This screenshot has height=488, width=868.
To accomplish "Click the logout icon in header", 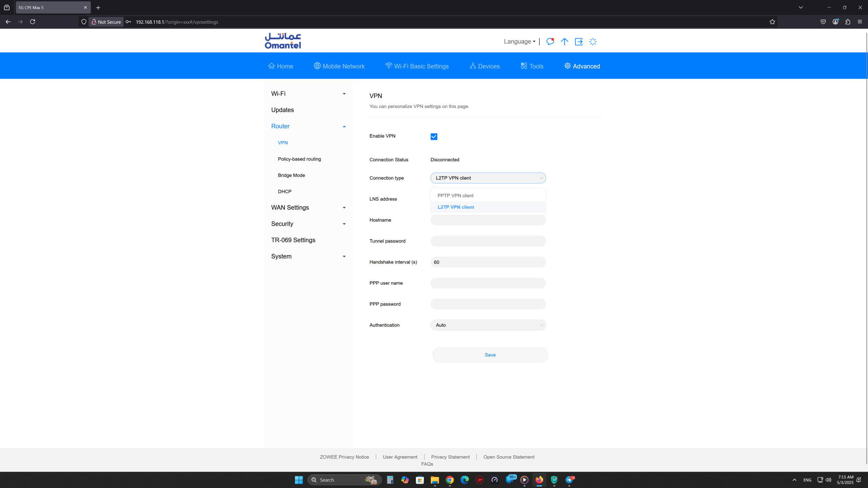I will tap(579, 41).
